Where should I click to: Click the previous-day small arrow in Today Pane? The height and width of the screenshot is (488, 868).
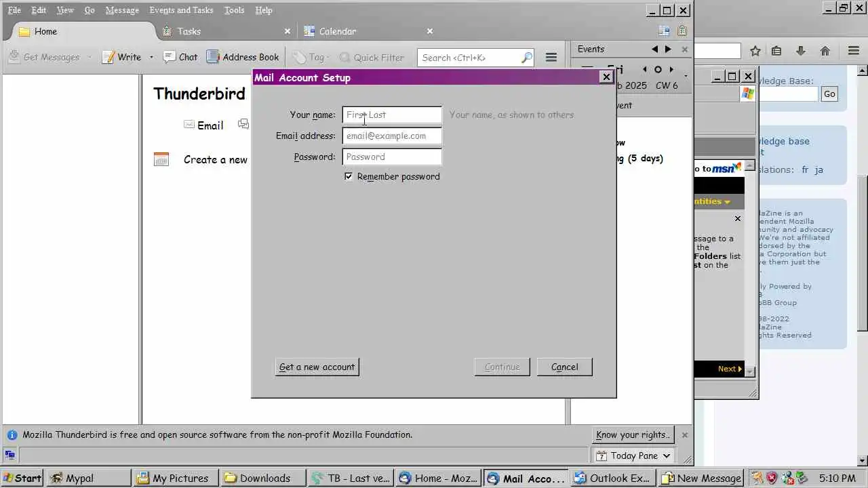[644, 69]
